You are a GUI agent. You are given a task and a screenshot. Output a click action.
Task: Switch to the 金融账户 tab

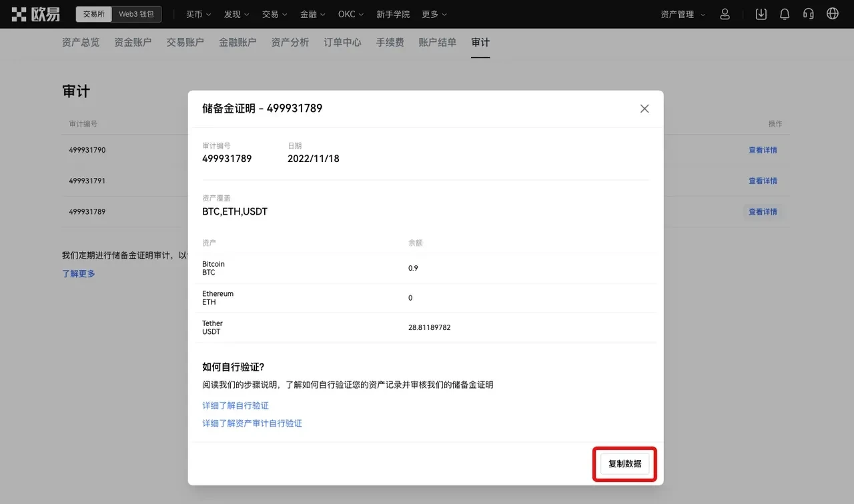pyautogui.click(x=238, y=42)
